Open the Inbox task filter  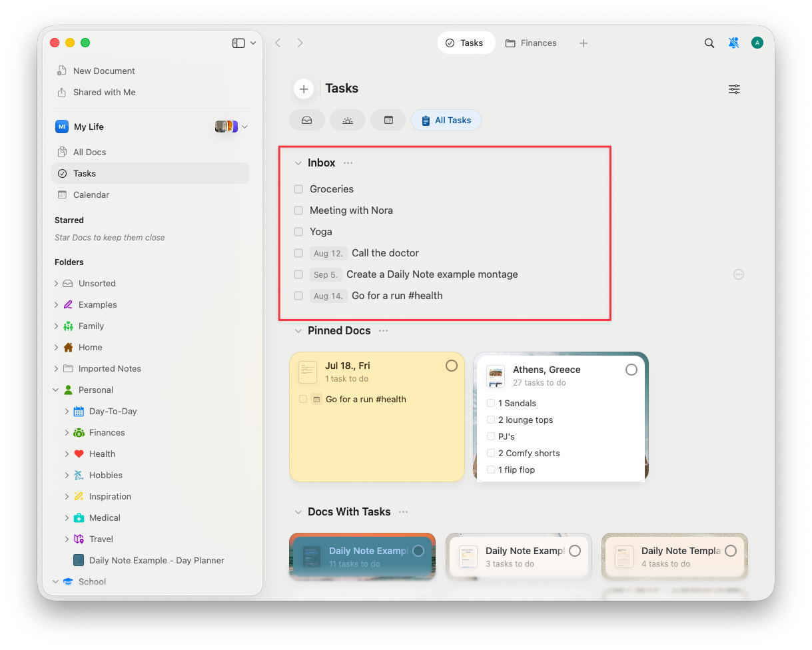[x=307, y=120]
